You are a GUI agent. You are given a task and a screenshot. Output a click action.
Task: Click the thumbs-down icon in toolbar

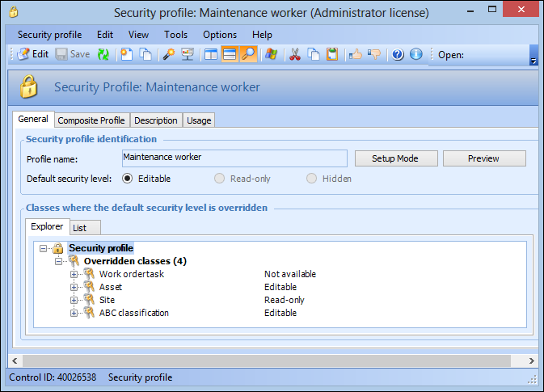[x=374, y=54]
